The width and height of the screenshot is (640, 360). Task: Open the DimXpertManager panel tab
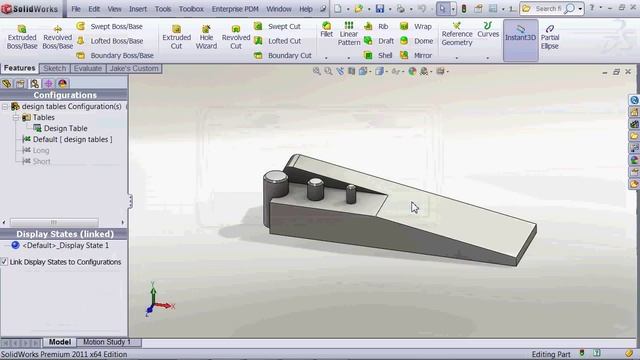pyautogui.click(x=49, y=84)
